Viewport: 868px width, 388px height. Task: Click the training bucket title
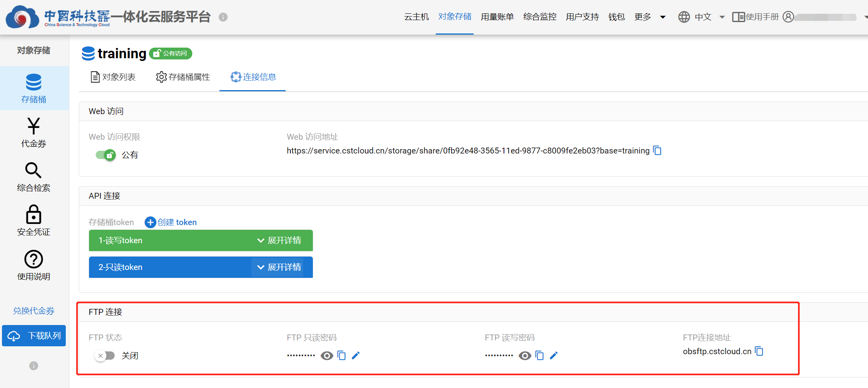122,54
